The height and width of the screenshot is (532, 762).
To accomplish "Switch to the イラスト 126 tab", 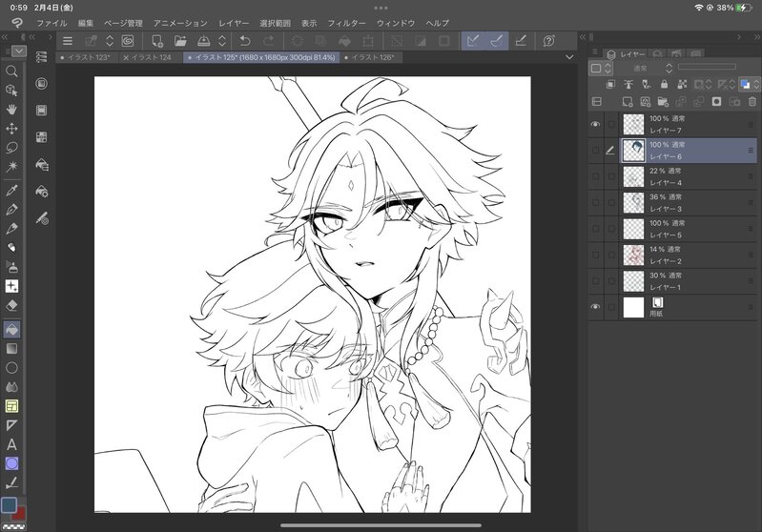I will (x=373, y=57).
